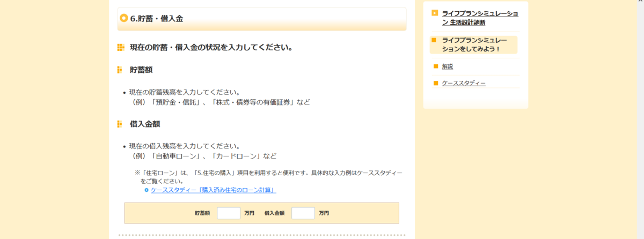Viewport: 644px width, 239px height.
Task: Open ケーススタディー sidebar link
Action: tap(464, 84)
